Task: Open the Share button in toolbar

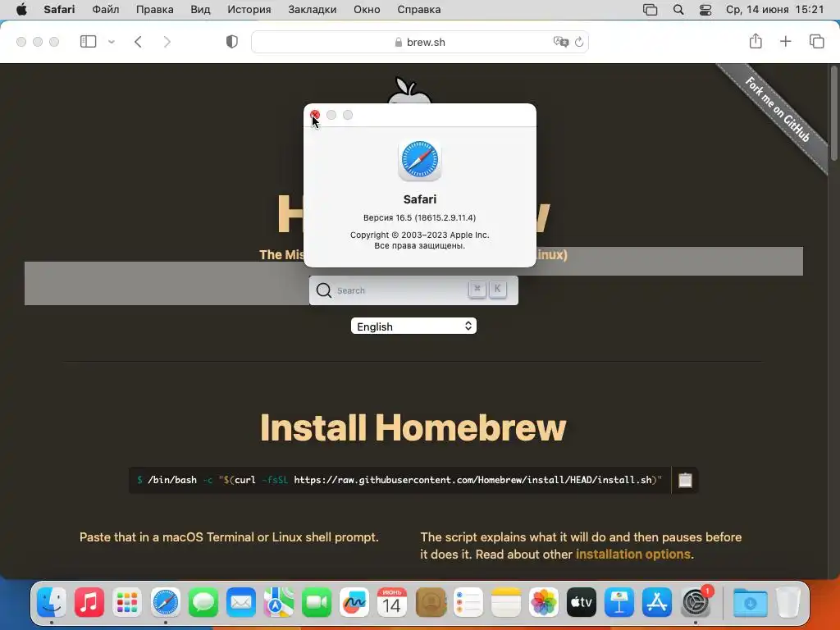Action: click(x=756, y=41)
